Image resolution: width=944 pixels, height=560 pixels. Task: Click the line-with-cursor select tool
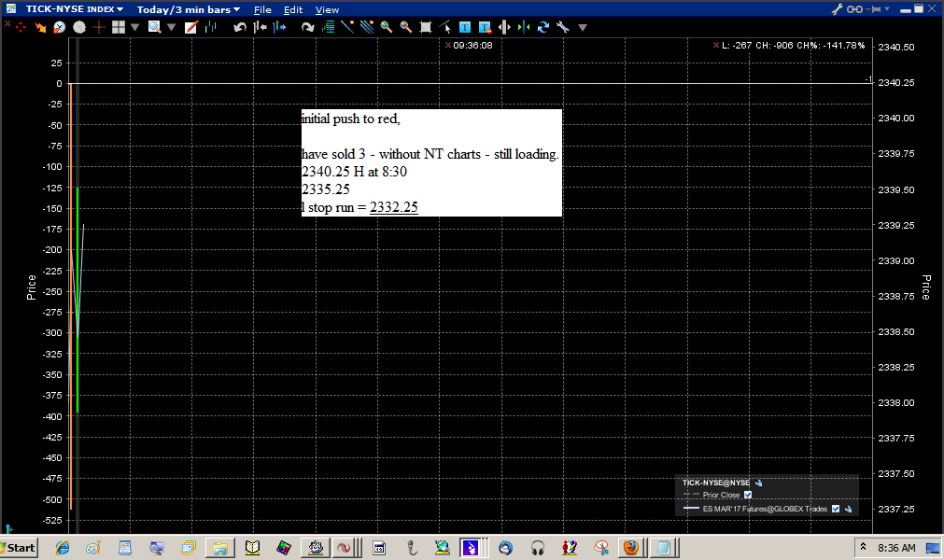tap(444, 27)
